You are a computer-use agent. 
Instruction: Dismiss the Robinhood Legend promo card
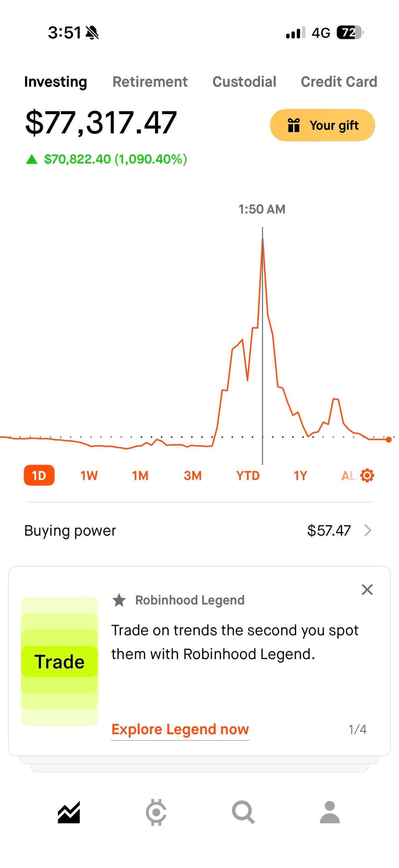(367, 590)
